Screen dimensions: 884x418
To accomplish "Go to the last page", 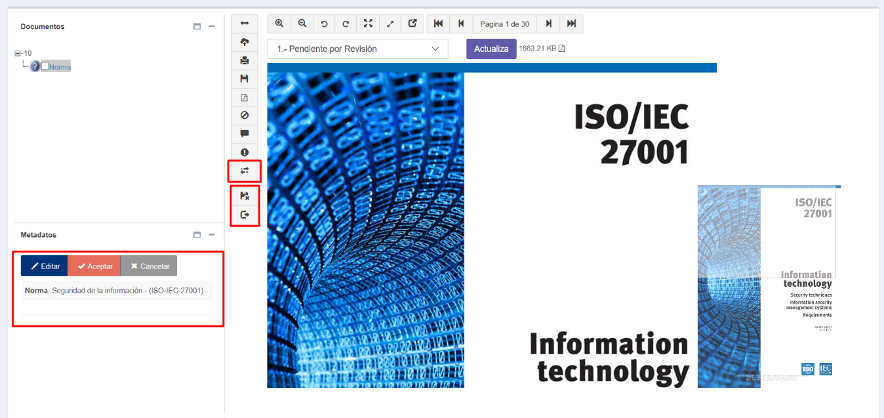I will [571, 23].
